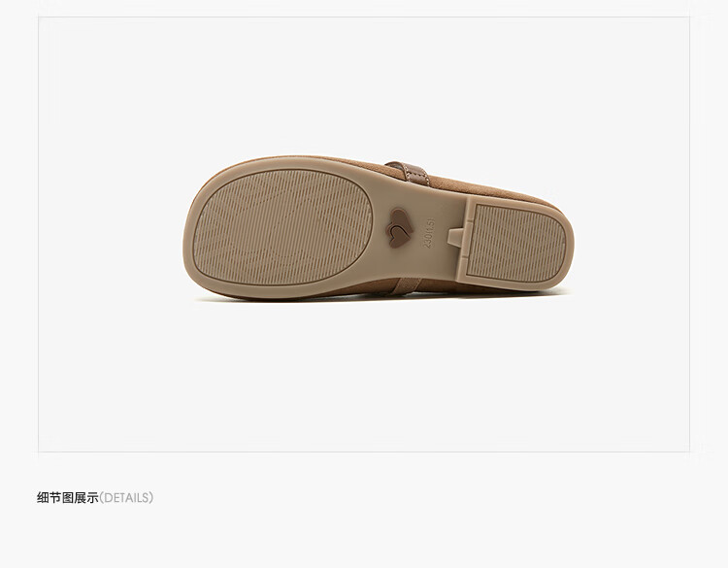Click the shoe shadow beneath the sole
Image resolution: width=728 pixels, height=568 pixels.
381,297
